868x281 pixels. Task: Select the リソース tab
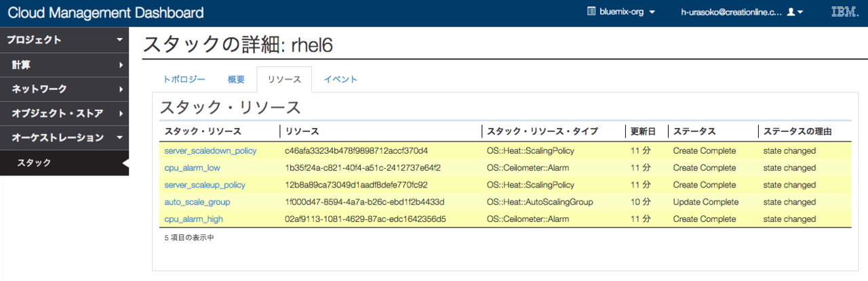click(x=284, y=79)
